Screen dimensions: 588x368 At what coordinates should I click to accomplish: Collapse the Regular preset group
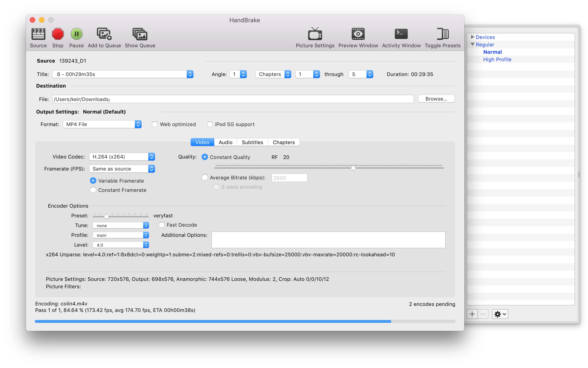pos(472,44)
